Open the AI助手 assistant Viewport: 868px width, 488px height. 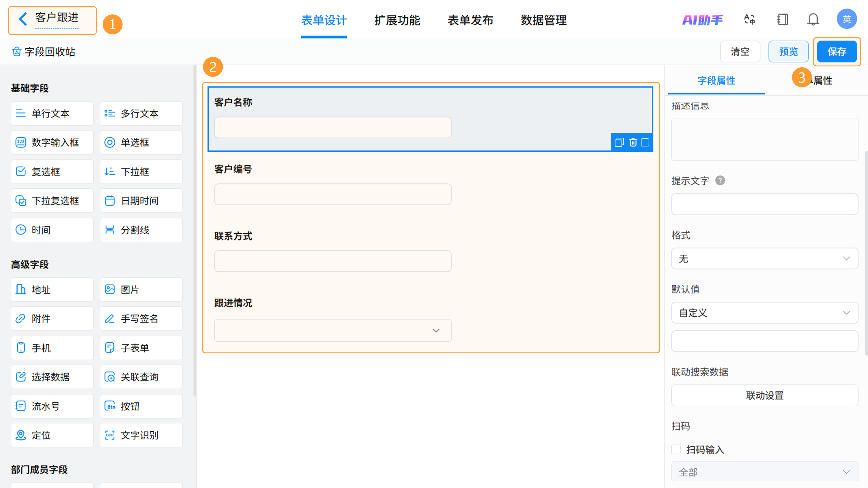tap(703, 20)
